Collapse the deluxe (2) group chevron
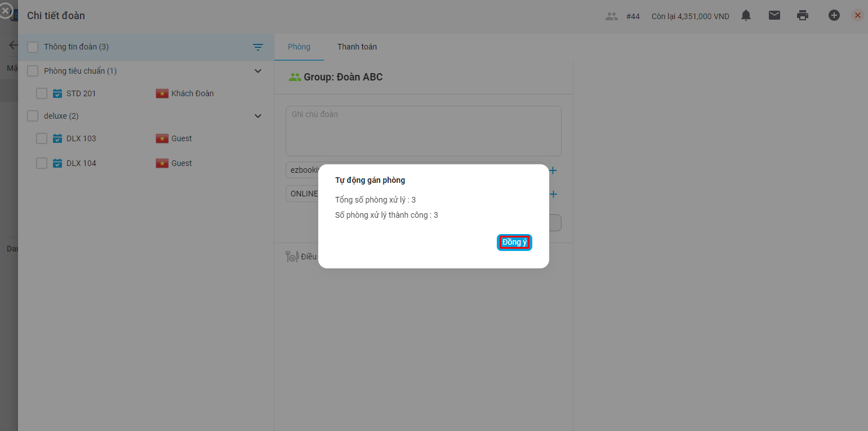This screenshot has height=431, width=868. 258,116
